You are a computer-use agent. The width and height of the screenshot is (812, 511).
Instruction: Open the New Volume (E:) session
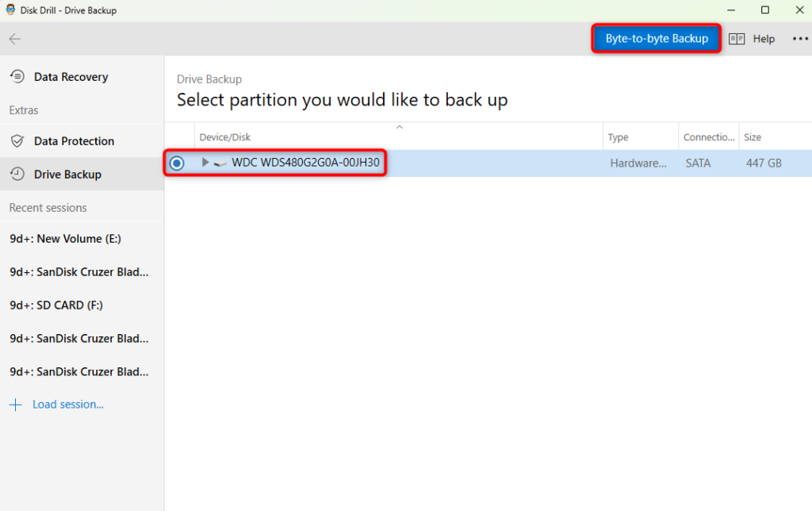pos(64,238)
